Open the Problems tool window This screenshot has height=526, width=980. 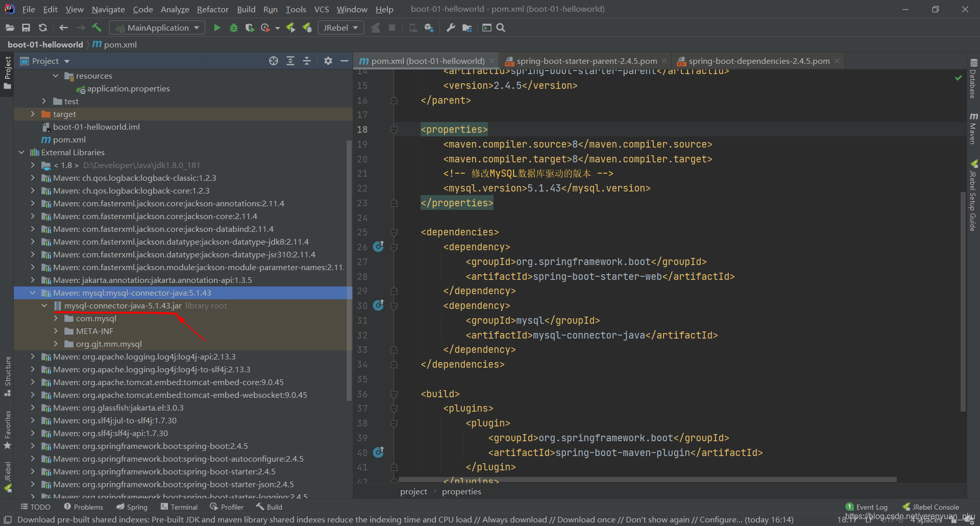pos(83,507)
